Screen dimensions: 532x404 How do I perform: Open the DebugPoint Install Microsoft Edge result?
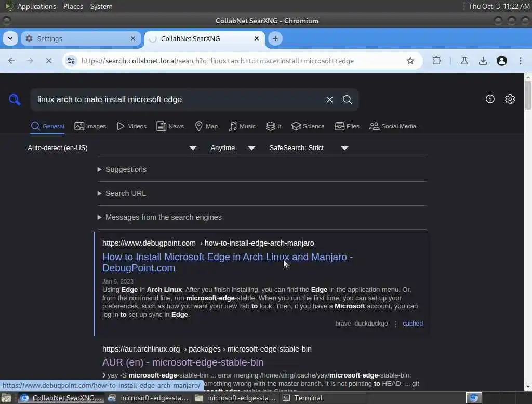[x=228, y=262]
